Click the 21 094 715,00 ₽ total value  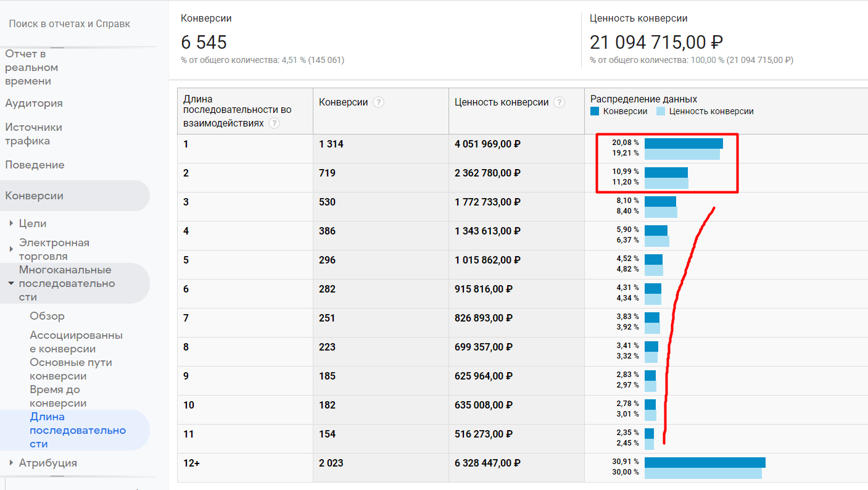pyautogui.click(x=656, y=42)
